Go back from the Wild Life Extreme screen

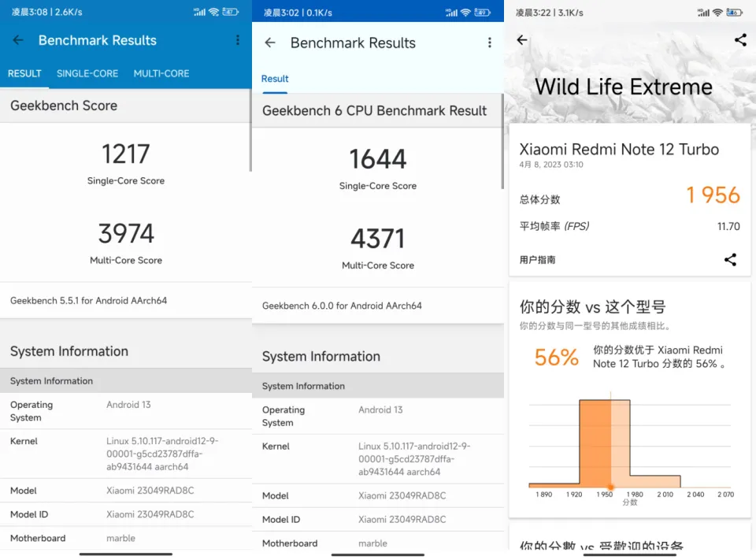(522, 40)
